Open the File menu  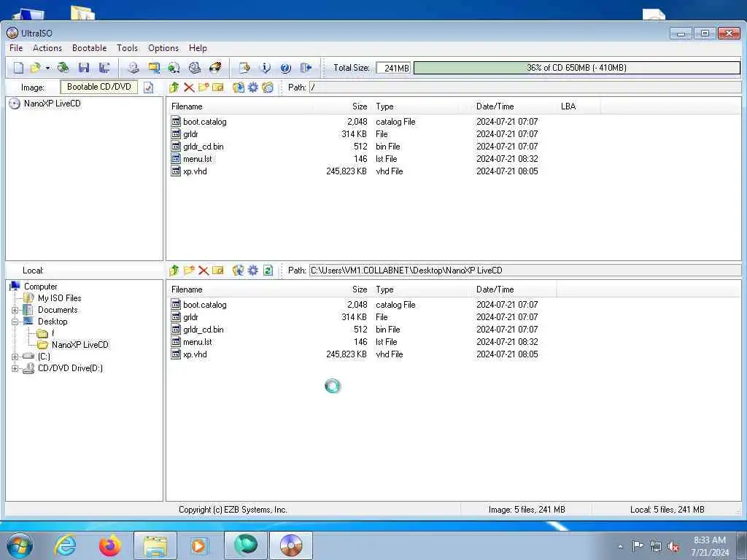[x=16, y=48]
